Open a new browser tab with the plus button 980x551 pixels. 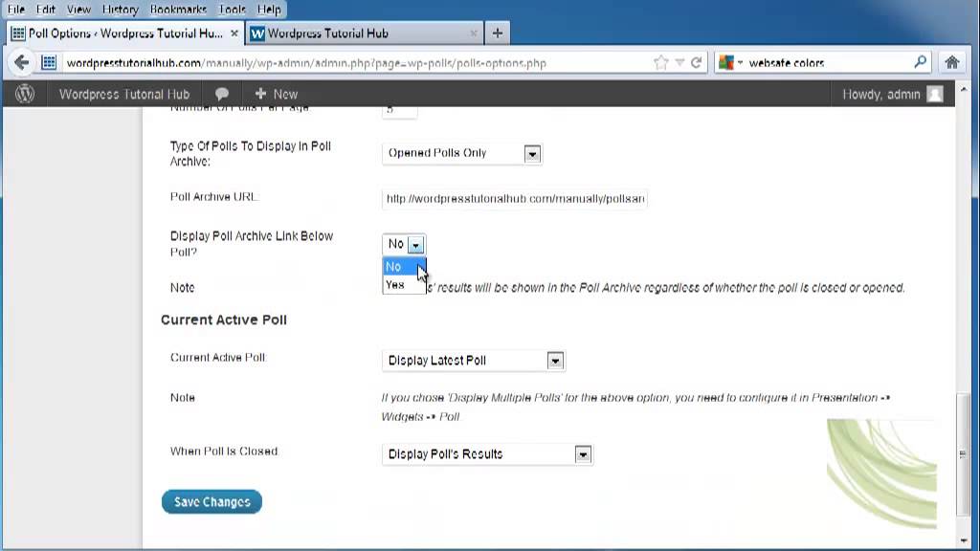[498, 33]
